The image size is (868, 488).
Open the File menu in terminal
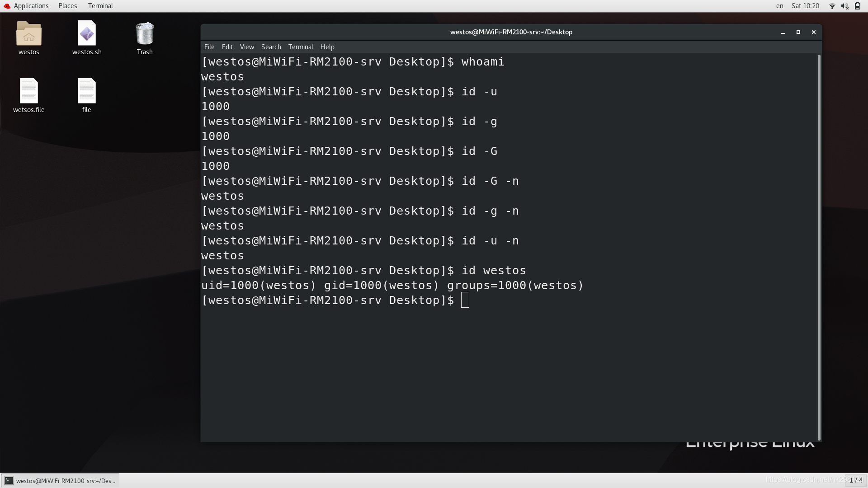click(209, 47)
